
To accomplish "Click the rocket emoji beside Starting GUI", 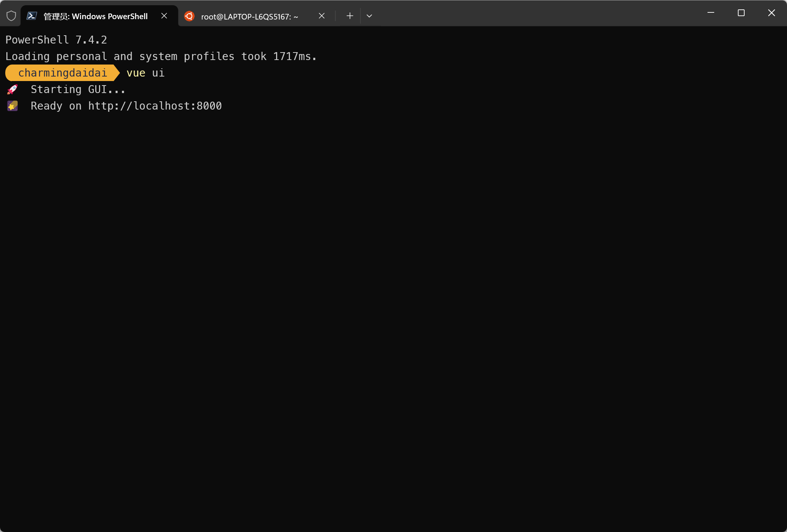I will point(12,90).
